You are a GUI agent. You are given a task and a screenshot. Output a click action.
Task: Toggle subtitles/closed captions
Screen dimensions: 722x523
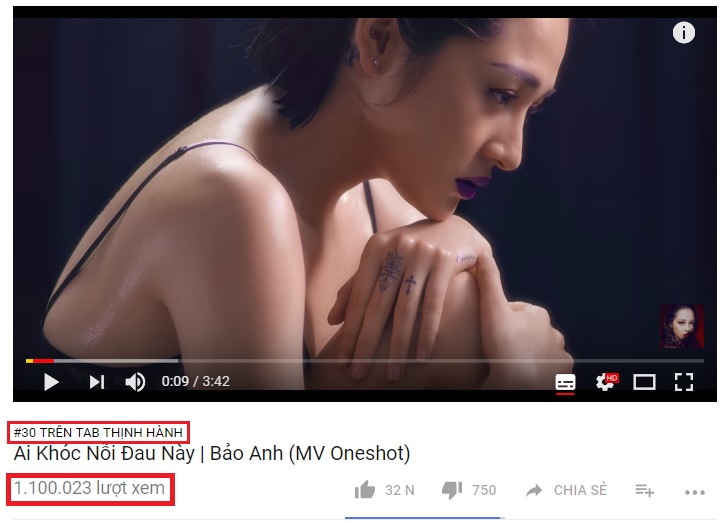pyautogui.click(x=565, y=383)
